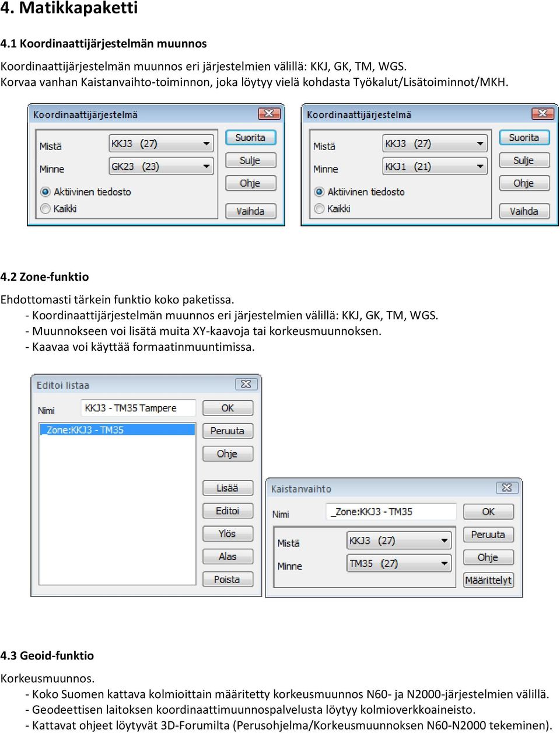560x733 pixels.
Task: Open Ohje in left Koordinaattijärjestelmä dialog
Action: [250, 183]
